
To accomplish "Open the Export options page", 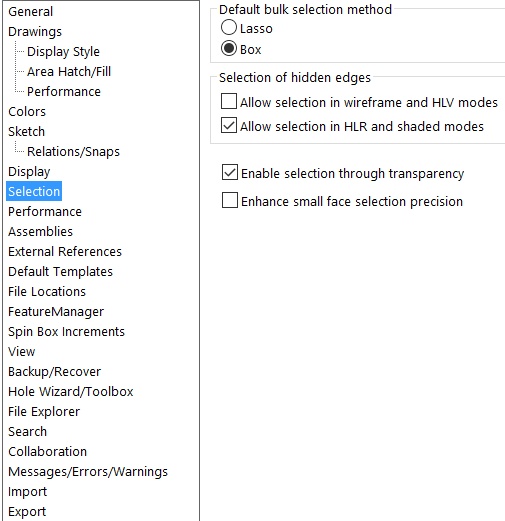I will pos(27,512).
